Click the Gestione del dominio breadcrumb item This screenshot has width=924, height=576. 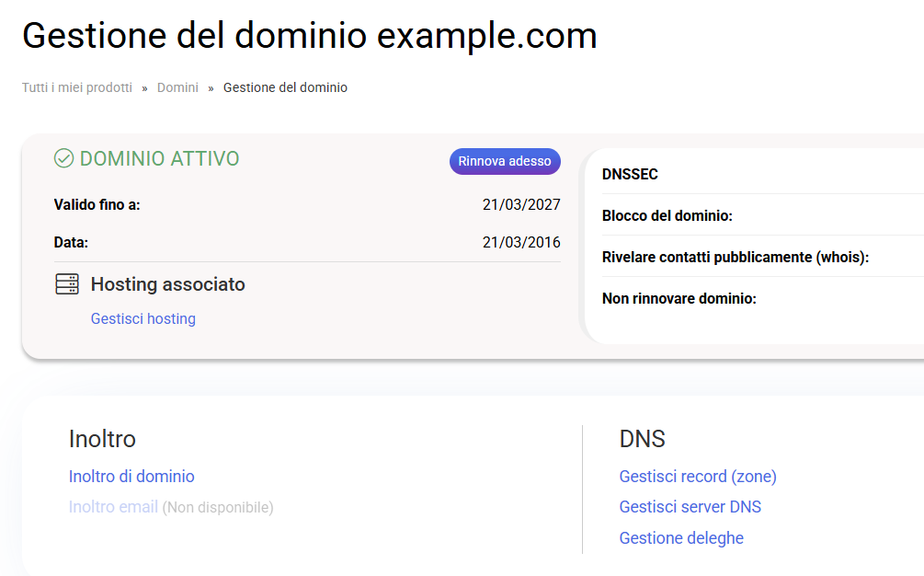click(x=285, y=87)
